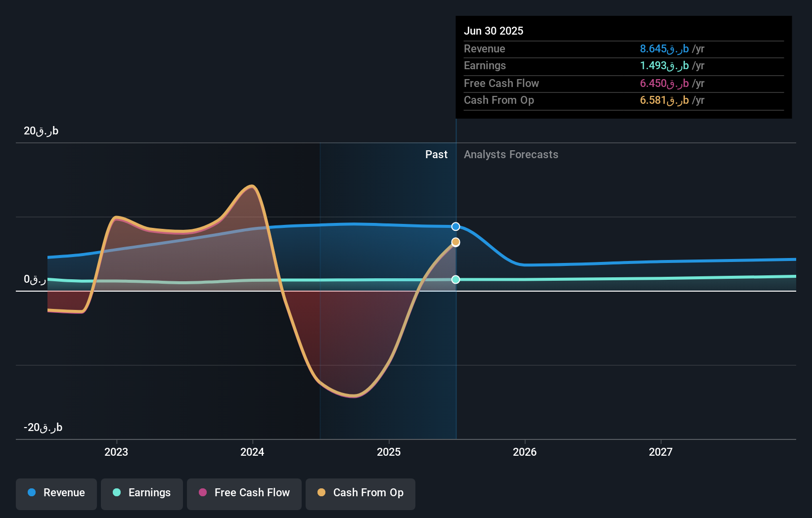Viewport: 812px width, 518px height.
Task: Click the 2023 x-axis label
Action: (x=116, y=452)
